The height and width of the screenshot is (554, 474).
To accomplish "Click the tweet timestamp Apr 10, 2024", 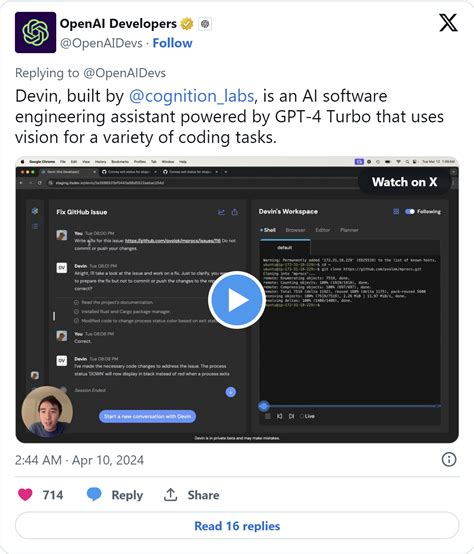I will pos(108,460).
